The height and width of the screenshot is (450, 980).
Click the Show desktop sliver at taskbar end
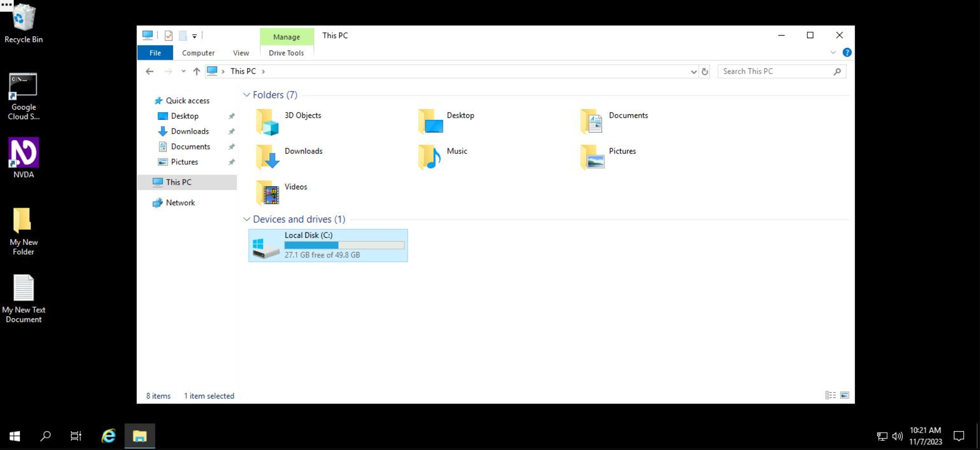point(977,436)
